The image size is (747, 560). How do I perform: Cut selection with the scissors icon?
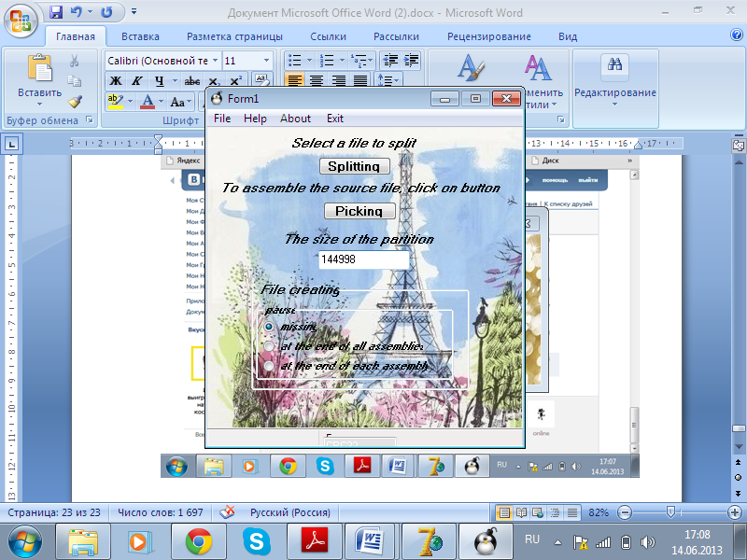75,61
